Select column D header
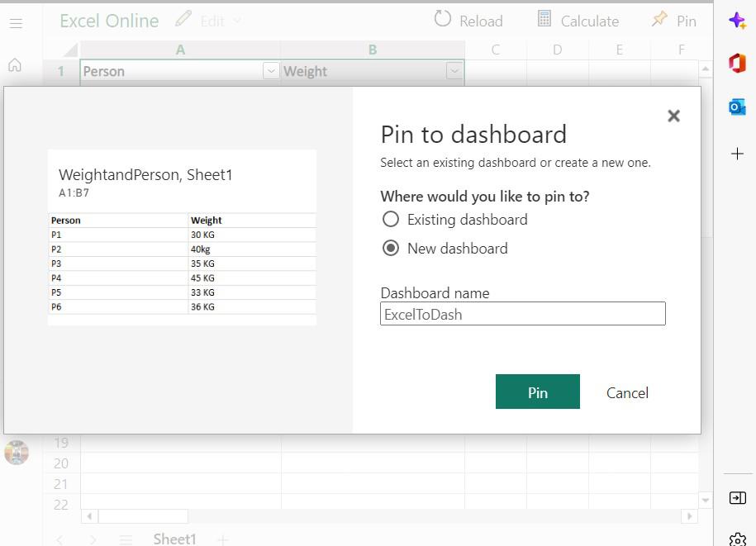 click(558, 50)
